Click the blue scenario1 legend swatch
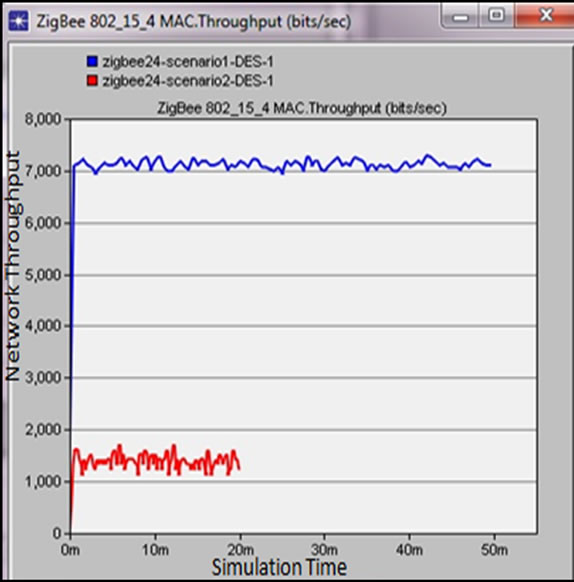574x582 pixels. (x=92, y=61)
